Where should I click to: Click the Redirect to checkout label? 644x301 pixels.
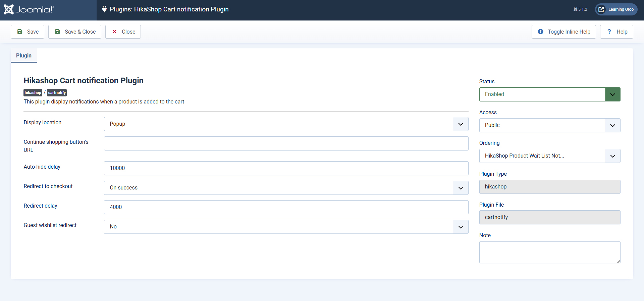(48, 186)
